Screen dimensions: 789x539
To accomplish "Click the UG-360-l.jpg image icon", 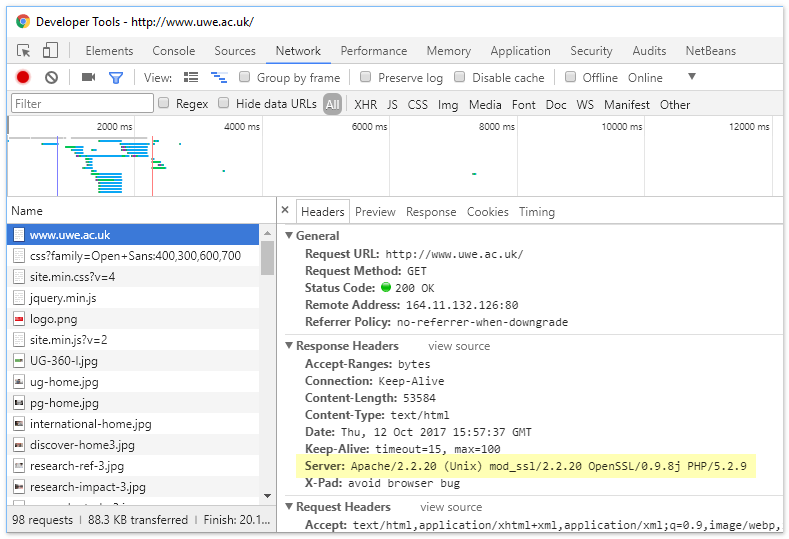I will point(19,361).
